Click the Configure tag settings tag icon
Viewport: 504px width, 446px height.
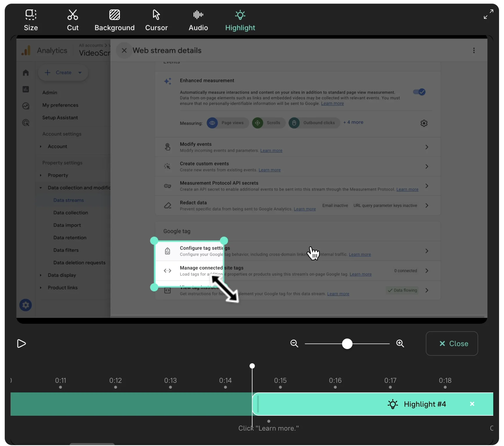pos(168,251)
